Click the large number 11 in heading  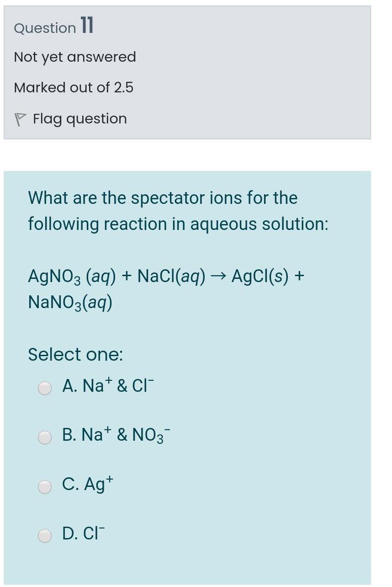tap(87, 26)
